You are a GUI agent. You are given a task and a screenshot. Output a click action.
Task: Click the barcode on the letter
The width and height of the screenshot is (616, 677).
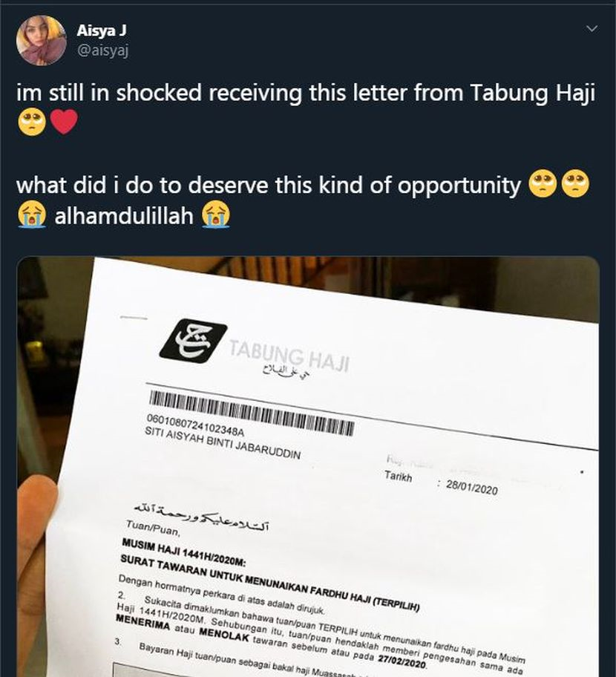252,413
